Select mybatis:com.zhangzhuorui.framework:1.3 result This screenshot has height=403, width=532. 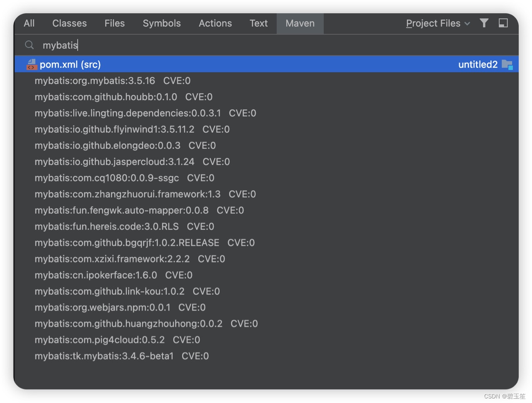(266, 194)
